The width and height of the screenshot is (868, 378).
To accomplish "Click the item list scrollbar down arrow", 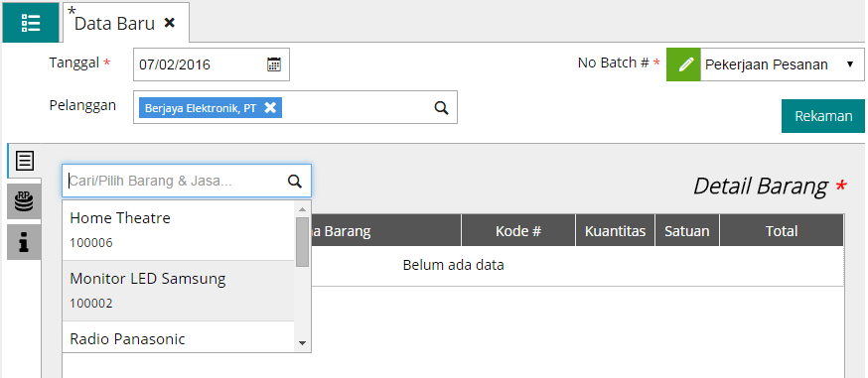I will (302, 343).
